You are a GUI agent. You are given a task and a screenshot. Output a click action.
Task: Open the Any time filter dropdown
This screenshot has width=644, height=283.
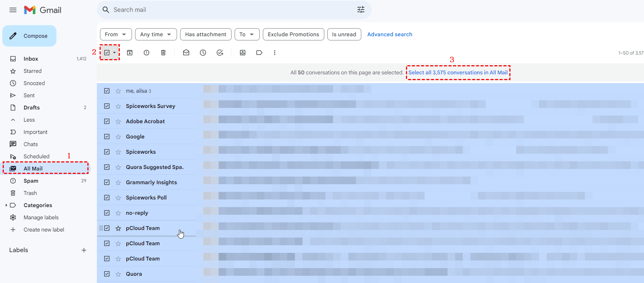[156, 34]
